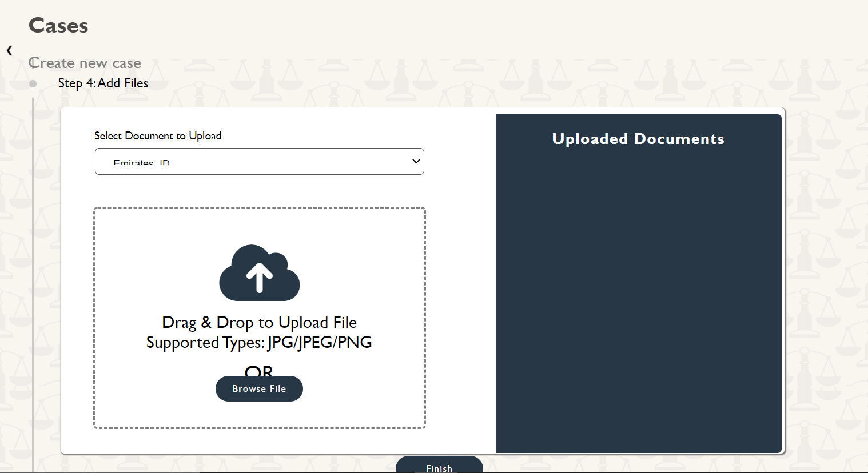Click the upload arrow inside the cloud graphic
The image size is (868, 473).
(259, 277)
